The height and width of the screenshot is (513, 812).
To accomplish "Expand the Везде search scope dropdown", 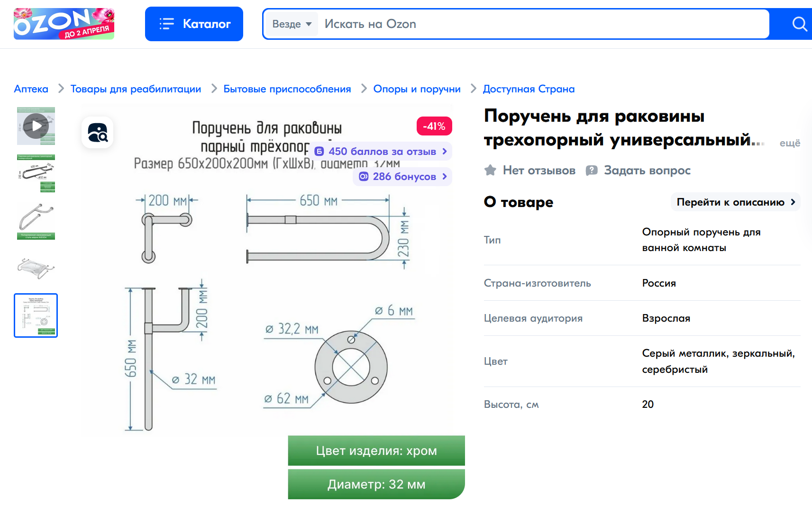I will click(x=292, y=24).
